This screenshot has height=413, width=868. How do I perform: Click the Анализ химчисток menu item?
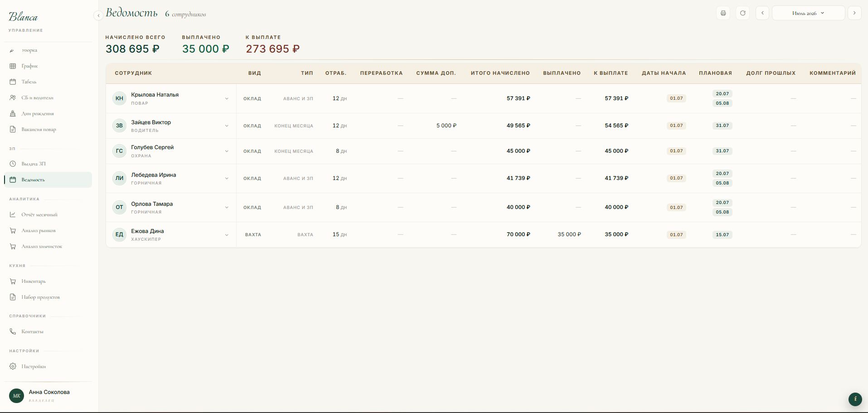(x=48, y=247)
